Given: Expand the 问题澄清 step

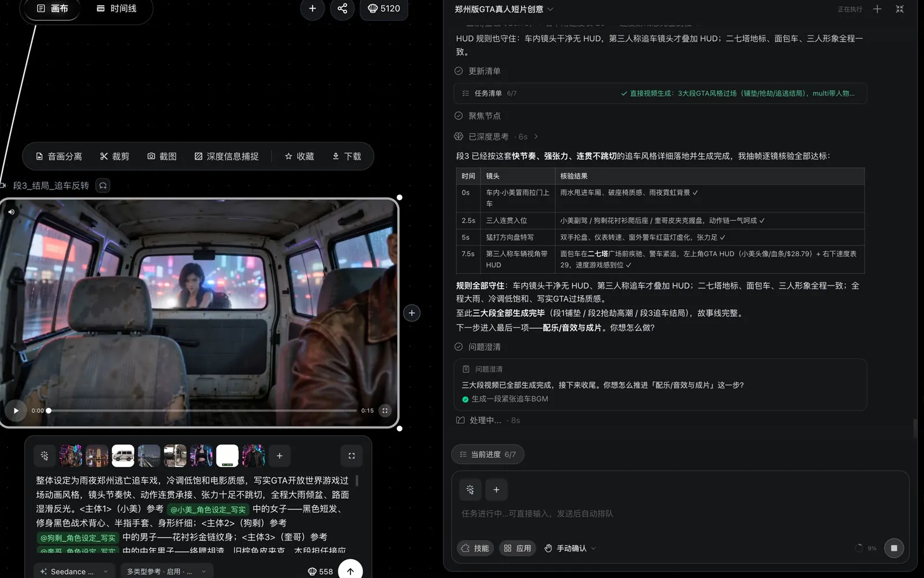Looking at the screenshot, I should [478, 347].
